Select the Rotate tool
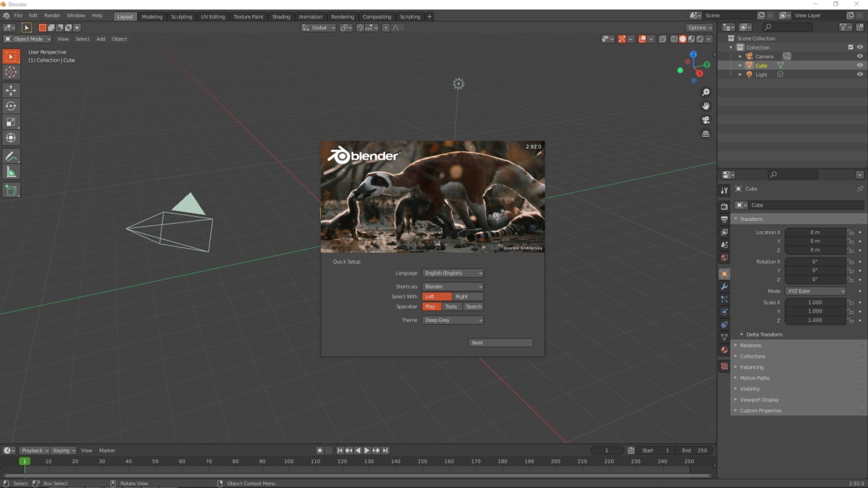This screenshot has height=488, width=868. pos(11,106)
